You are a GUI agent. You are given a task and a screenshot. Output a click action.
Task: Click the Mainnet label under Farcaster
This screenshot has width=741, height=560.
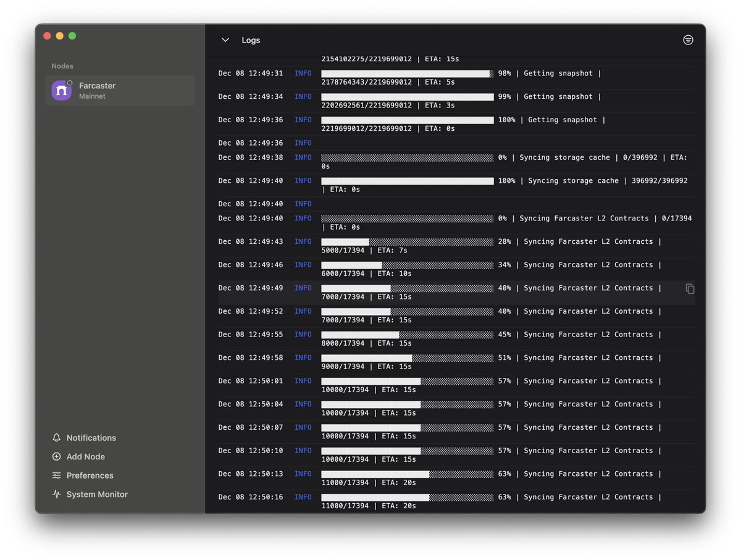(92, 96)
